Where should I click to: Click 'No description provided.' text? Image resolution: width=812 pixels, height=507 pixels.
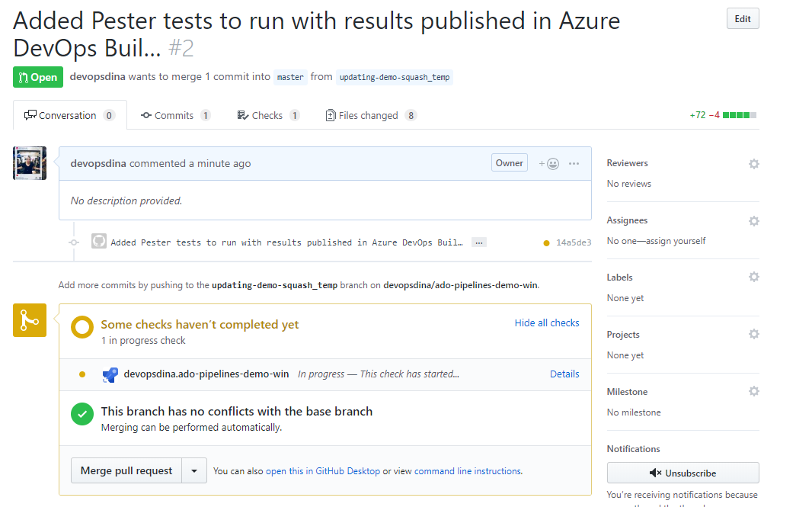126,201
